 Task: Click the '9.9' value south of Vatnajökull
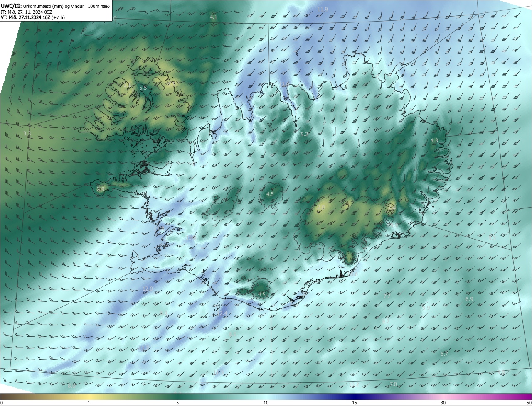click(426, 308)
